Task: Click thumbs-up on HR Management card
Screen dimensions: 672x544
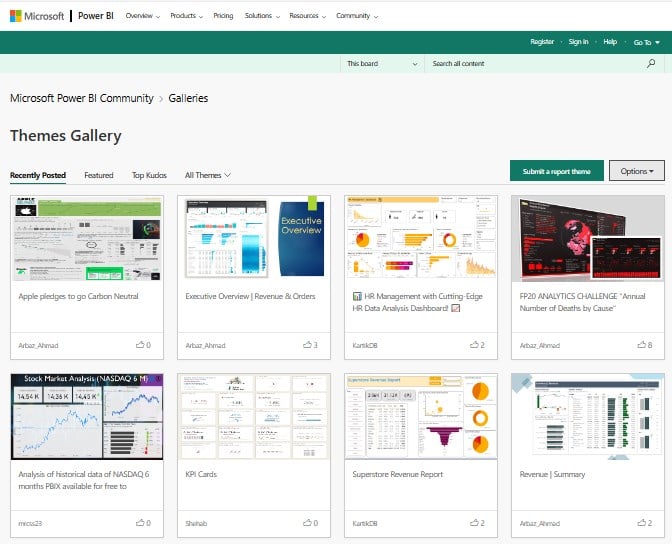Action: pos(474,345)
